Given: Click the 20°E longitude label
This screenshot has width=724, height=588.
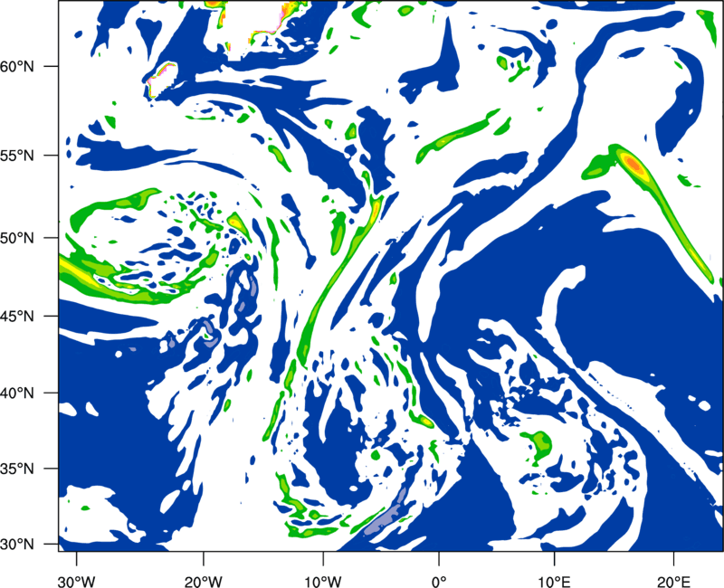Looking at the screenshot, I should 673,582.
